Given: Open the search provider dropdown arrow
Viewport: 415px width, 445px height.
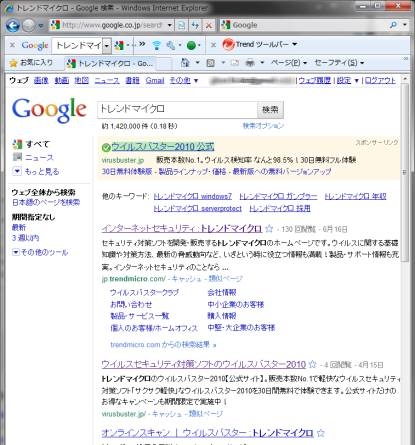Looking at the screenshot, I should pyautogui.click(x=405, y=25).
